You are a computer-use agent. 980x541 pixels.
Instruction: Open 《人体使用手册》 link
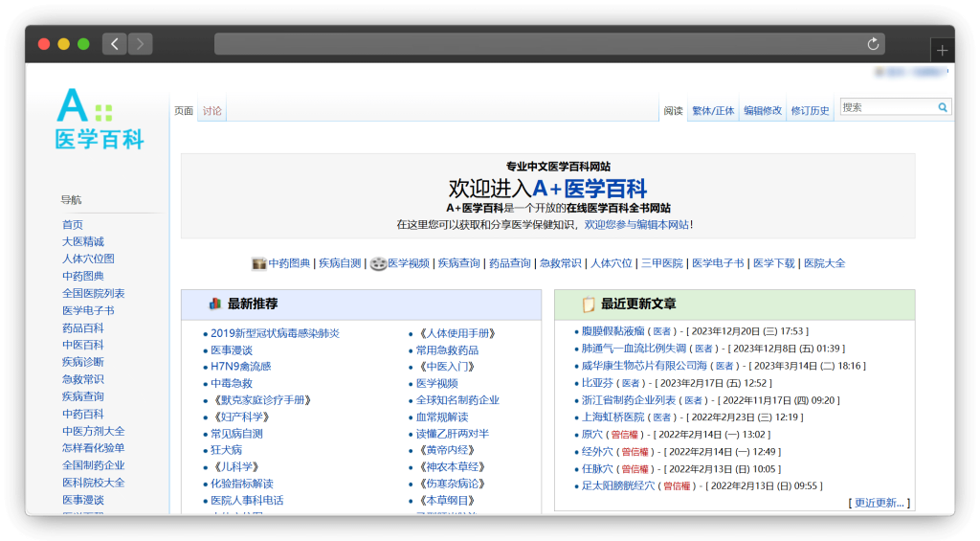(x=457, y=333)
